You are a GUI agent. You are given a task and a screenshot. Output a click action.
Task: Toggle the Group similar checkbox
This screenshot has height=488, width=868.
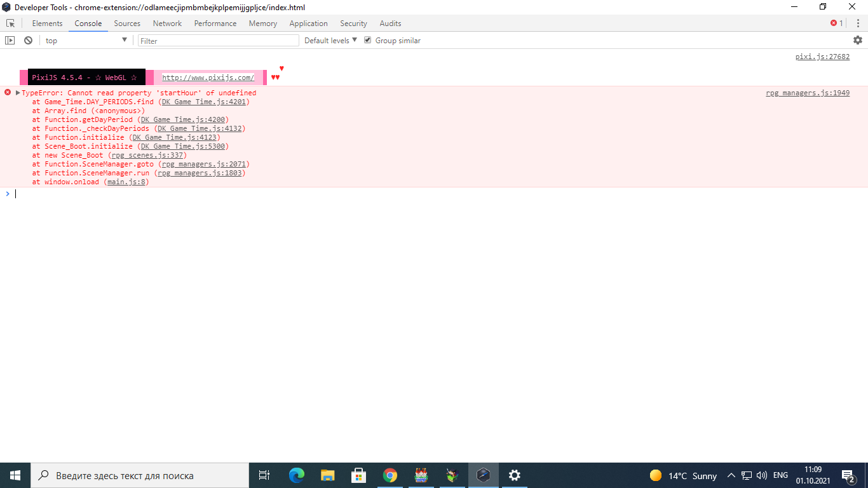click(367, 40)
